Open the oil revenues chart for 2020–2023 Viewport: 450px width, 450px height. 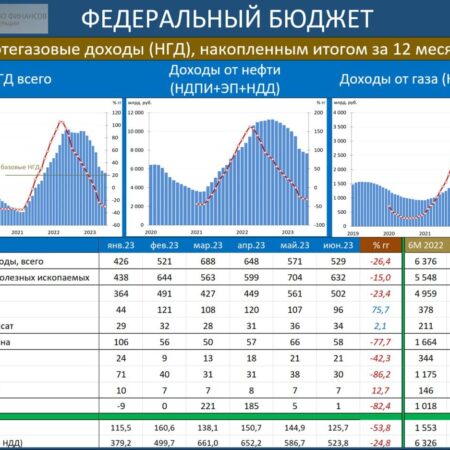tap(227, 167)
